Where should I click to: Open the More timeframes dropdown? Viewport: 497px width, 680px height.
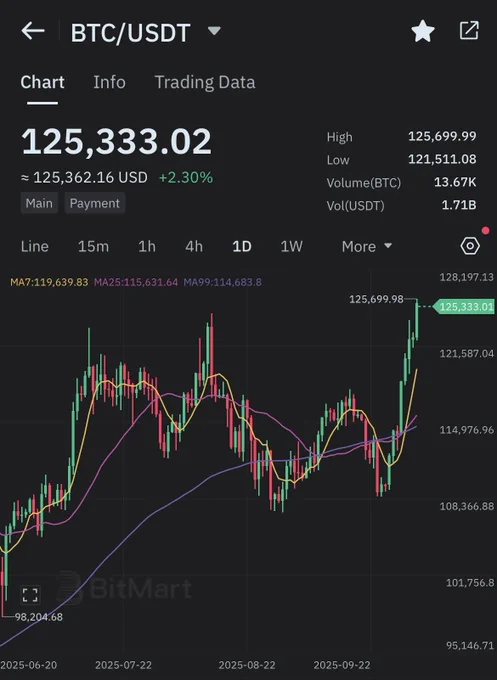(x=366, y=246)
